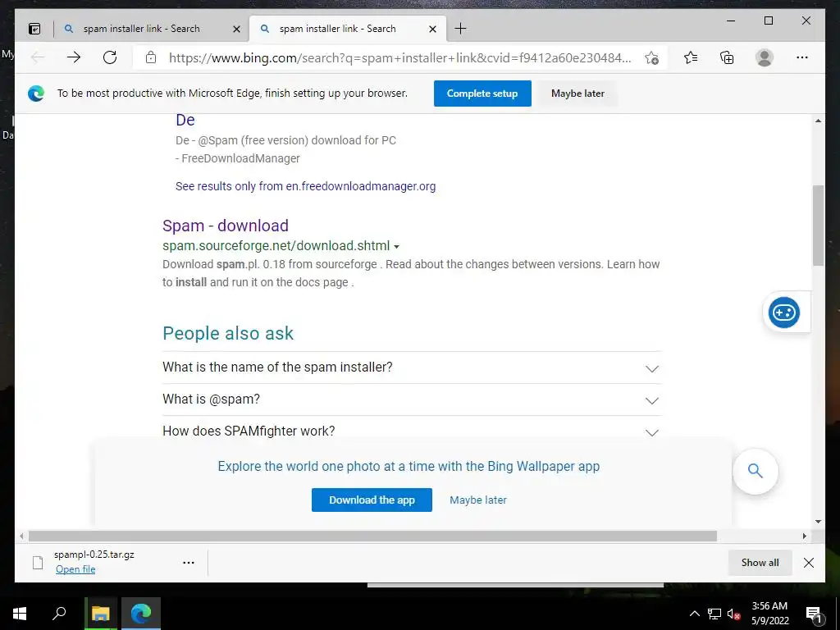View site information lock icon
Image resolution: width=840 pixels, height=630 pixels.
(151, 58)
